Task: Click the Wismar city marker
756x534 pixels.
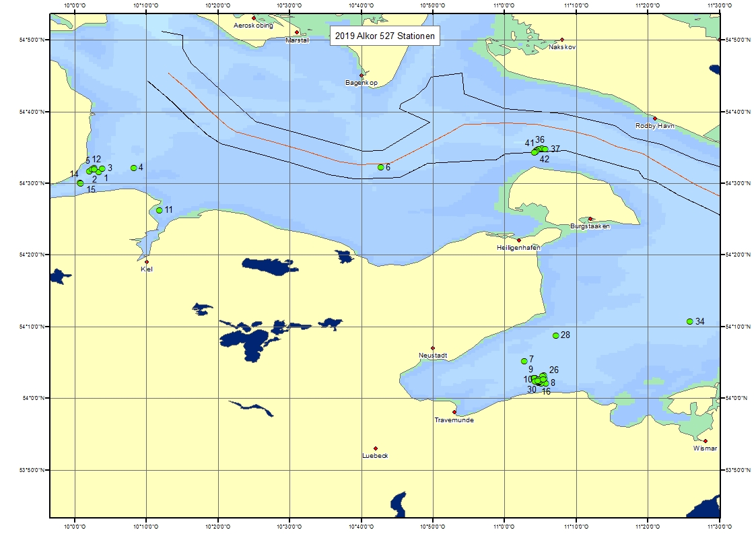Action: click(705, 441)
